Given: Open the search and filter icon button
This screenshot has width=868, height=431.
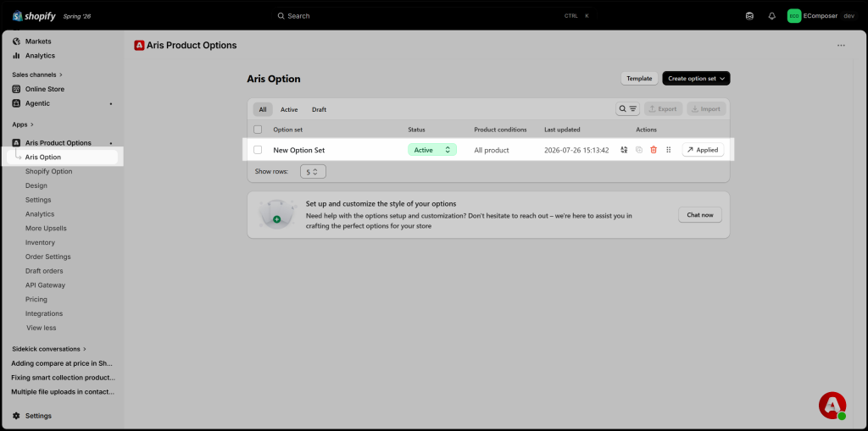Looking at the screenshot, I should tap(628, 109).
